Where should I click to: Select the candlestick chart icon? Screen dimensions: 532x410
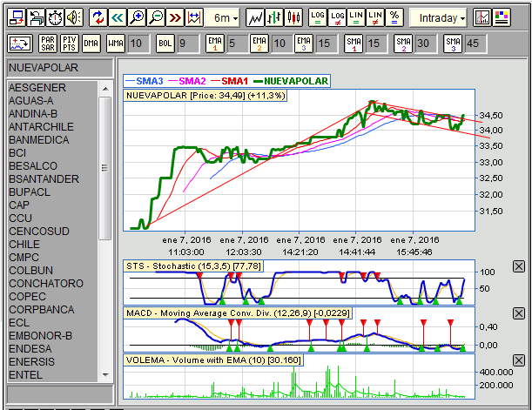click(293, 17)
